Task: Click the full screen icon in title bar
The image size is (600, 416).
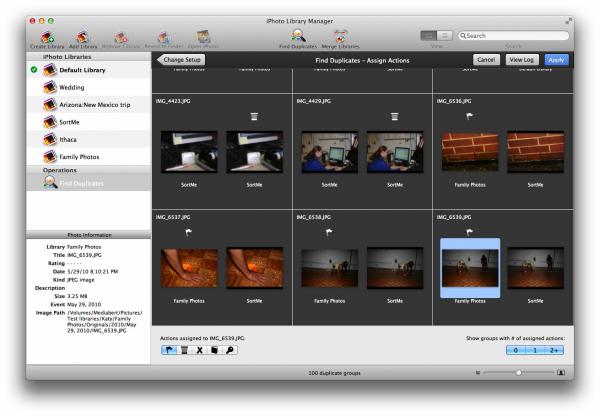Action: click(568, 21)
